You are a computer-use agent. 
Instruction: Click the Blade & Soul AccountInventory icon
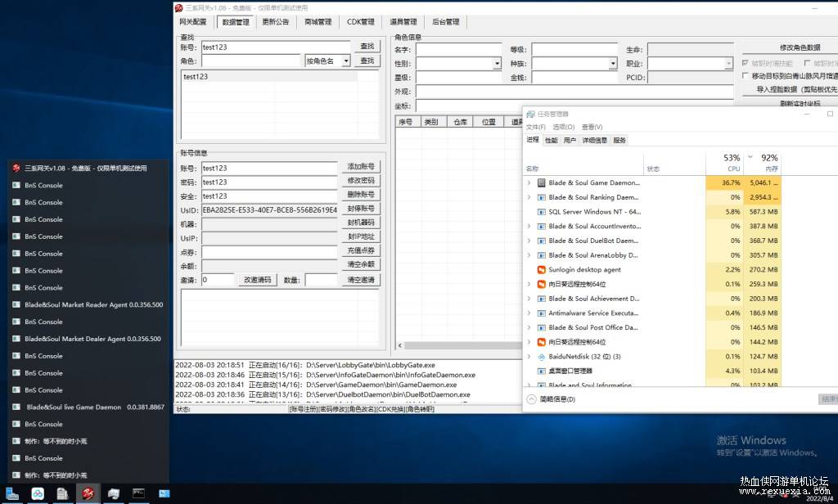click(541, 226)
